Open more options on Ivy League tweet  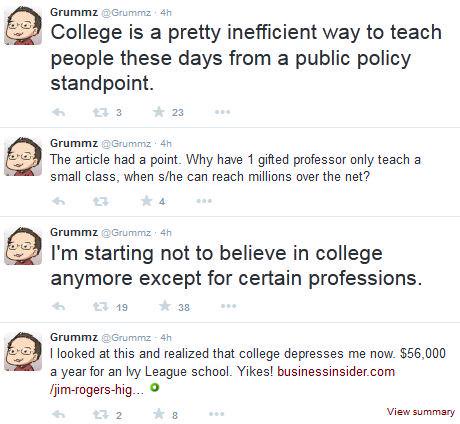[x=216, y=414]
